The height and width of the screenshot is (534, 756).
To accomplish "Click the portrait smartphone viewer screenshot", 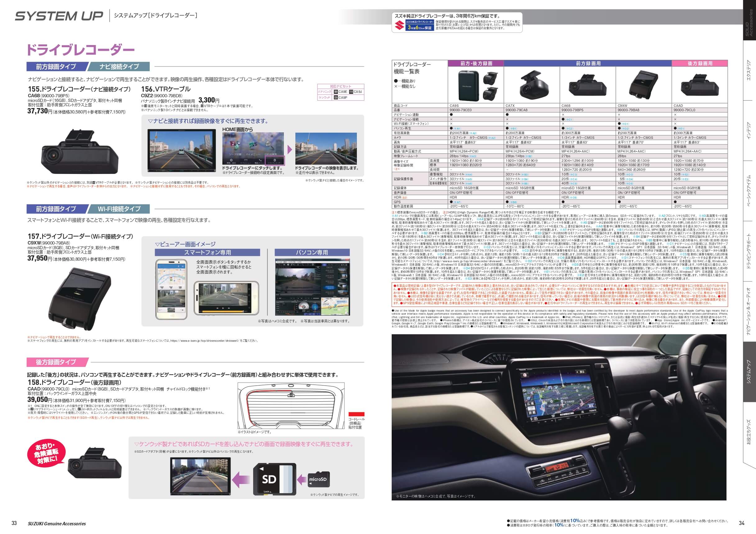I will (172, 290).
